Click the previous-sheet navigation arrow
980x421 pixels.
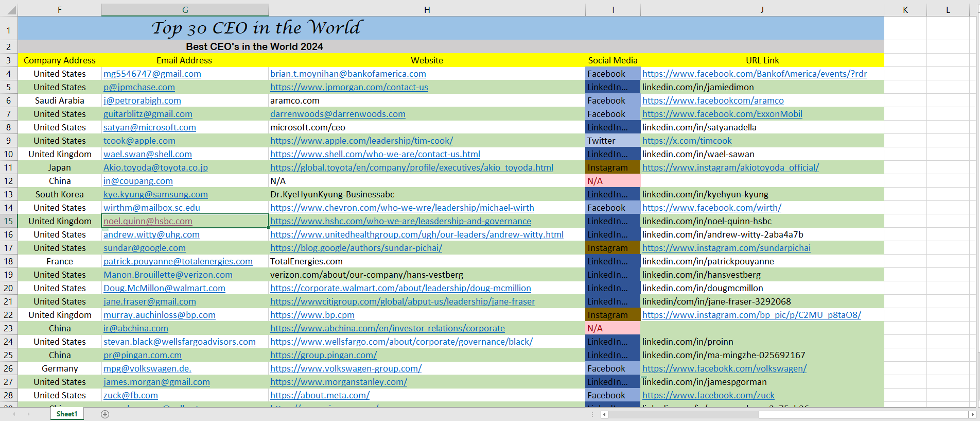[14, 414]
